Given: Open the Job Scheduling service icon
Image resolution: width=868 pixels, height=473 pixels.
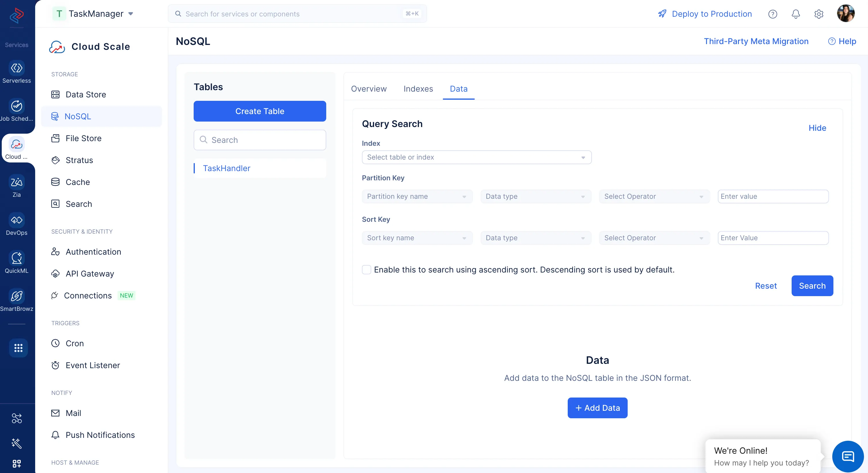Looking at the screenshot, I should pyautogui.click(x=16, y=106).
